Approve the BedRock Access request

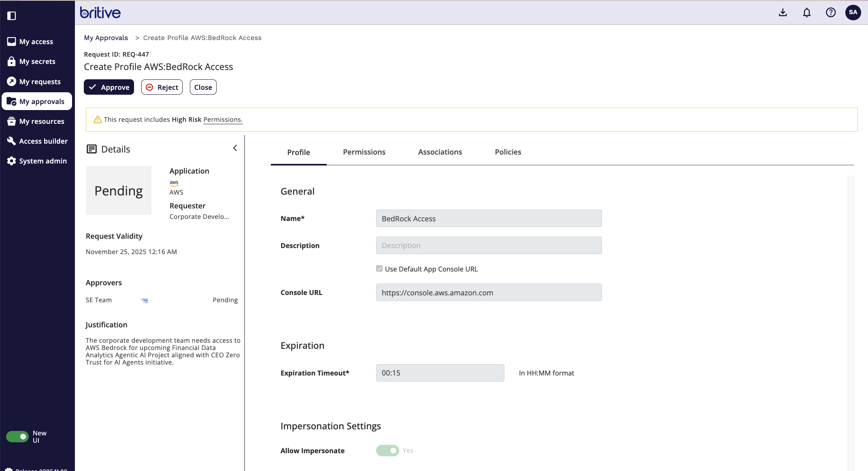coord(109,87)
